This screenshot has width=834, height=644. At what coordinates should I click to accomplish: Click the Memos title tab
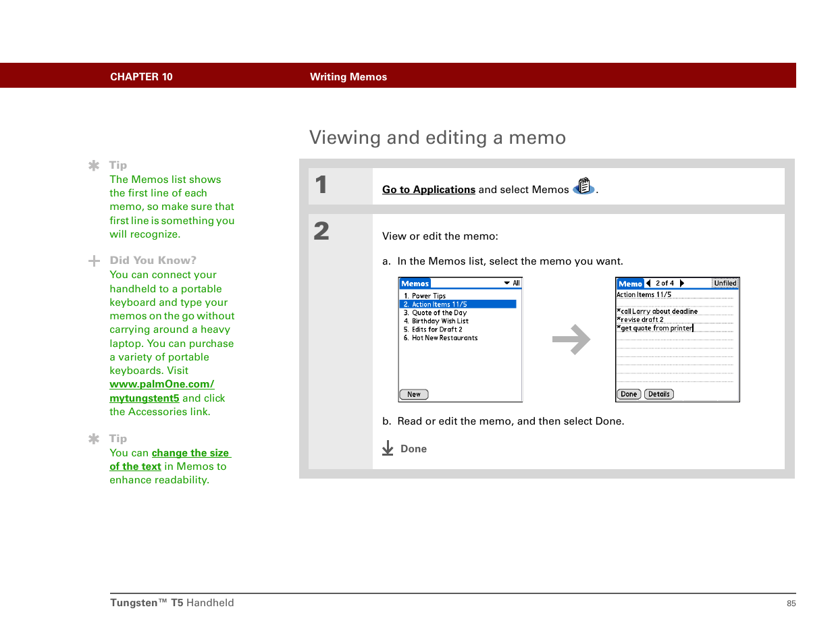click(x=415, y=284)
